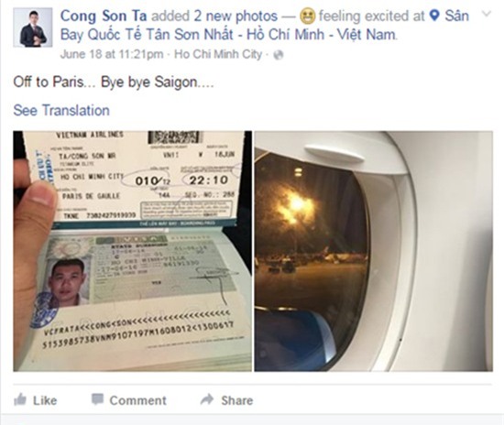Image resolution: width=504 pixels, height=425 pixels.
Task: Click the '2 new photos' text
Action: (236, 16)
